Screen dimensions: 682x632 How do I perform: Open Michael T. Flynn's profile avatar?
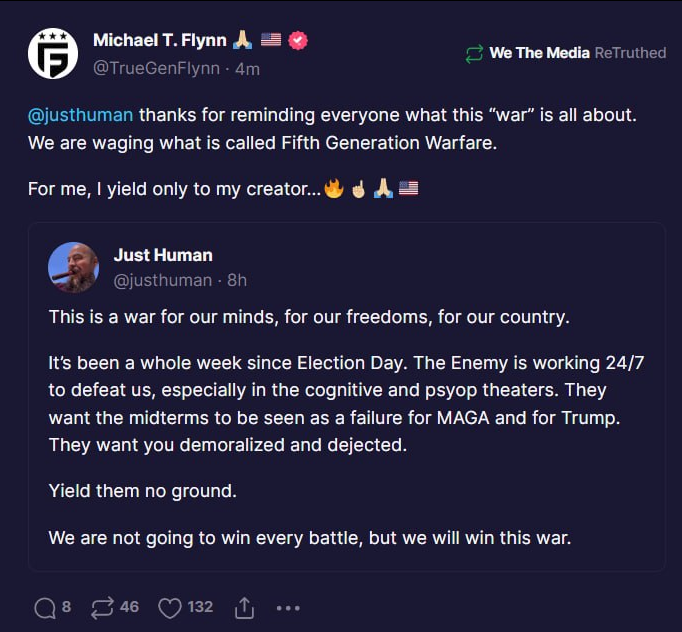coord(53,53)
